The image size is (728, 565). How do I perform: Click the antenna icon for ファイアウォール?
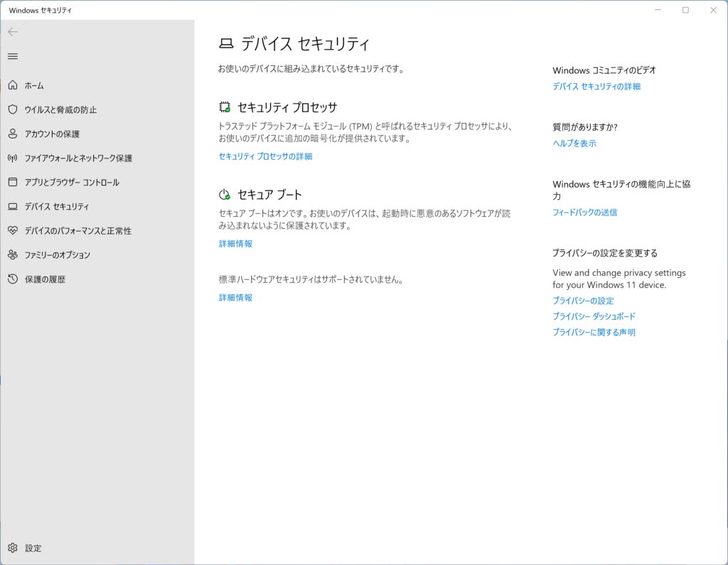[13, 158]
